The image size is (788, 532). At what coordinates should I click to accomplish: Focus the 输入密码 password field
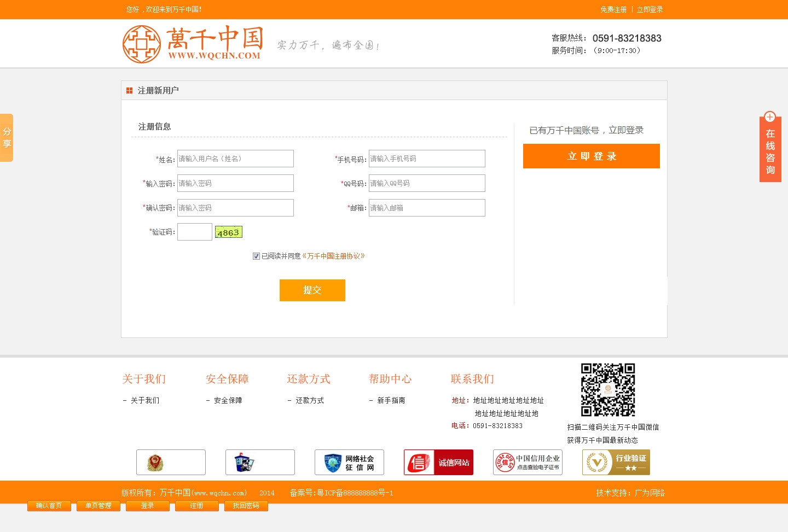[235, 183]
